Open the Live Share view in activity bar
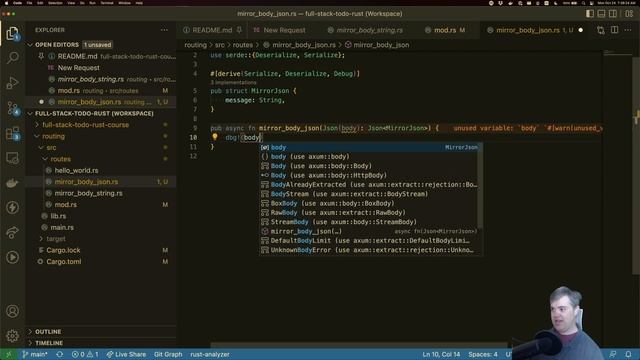The height and width of the screenshot is (360, 640). (x=12, y=232)
